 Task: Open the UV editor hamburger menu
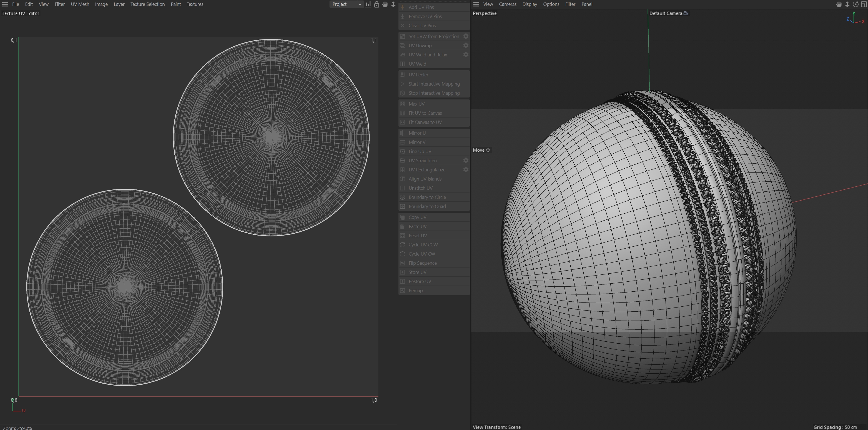(5, 4)
